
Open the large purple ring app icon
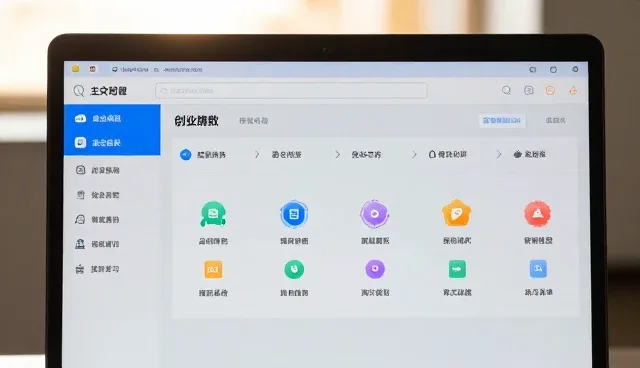375,214
